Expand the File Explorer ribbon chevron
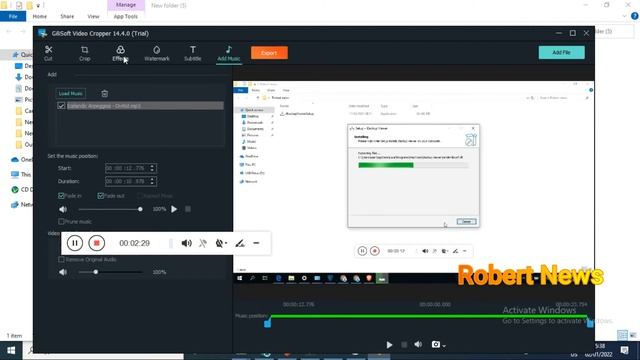This screenshot has width=640, height=360. tap(624, 16)
